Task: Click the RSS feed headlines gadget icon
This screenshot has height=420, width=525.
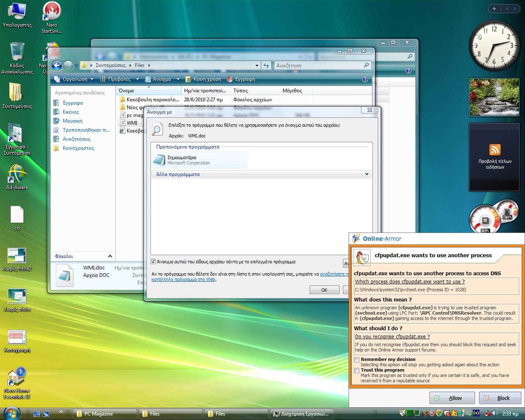Action: click(495, 150)
